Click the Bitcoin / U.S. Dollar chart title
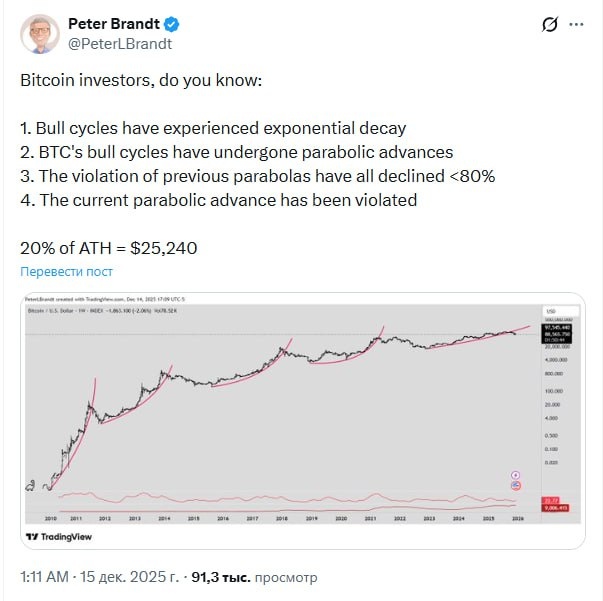 (x=71, y=310)
